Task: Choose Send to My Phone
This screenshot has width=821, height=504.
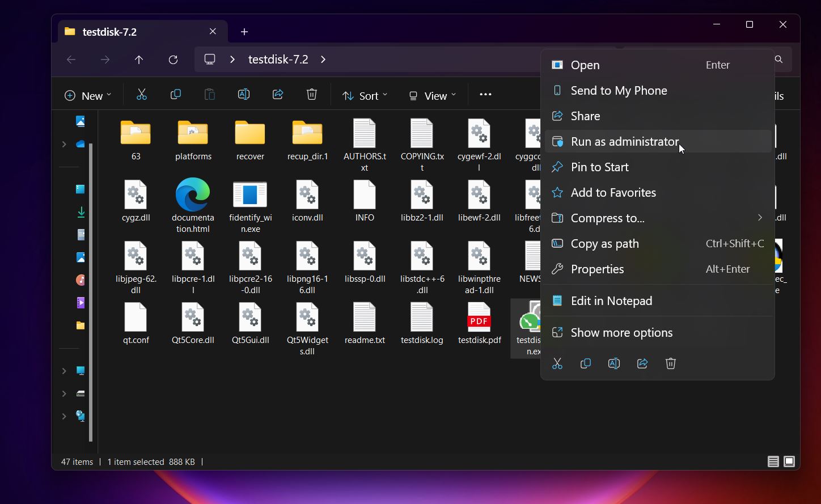Action: (x=658, y=90)
